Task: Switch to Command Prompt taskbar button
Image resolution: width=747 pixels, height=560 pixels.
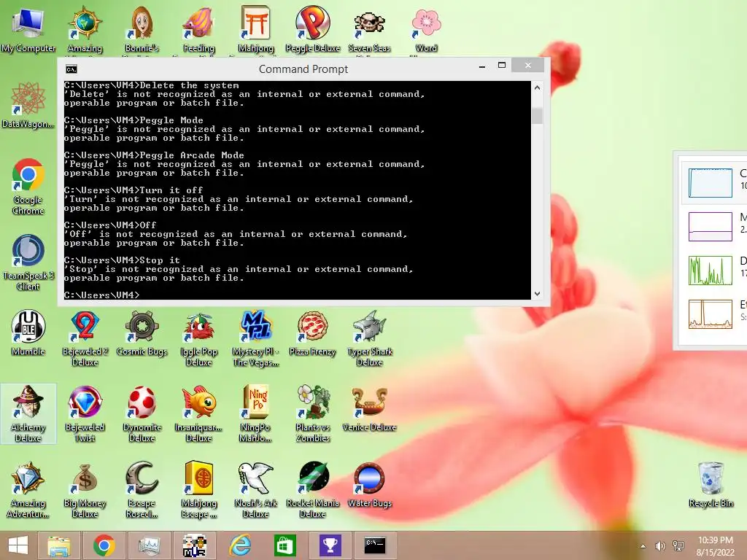Action: (x=375, y=545)
